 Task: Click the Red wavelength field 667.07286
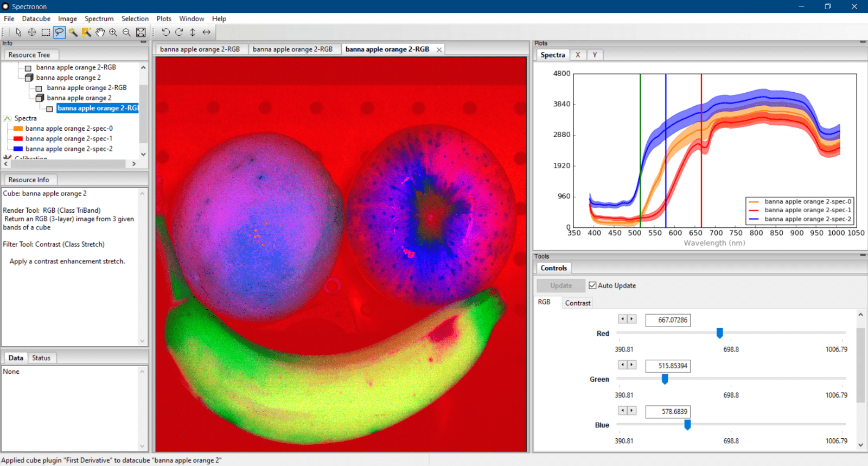pos(668,320)
